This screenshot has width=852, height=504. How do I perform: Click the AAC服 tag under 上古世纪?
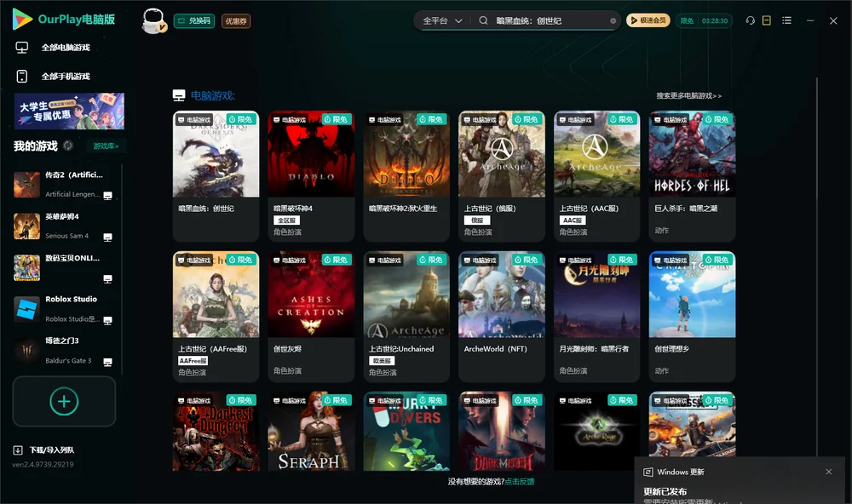click(573, 220)
